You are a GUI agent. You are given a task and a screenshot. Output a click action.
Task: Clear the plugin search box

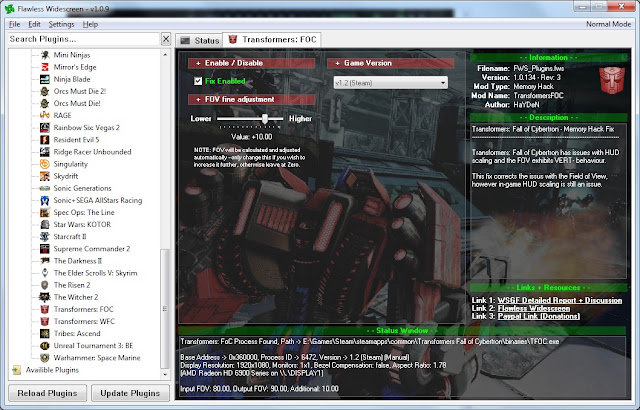point(166,39)
